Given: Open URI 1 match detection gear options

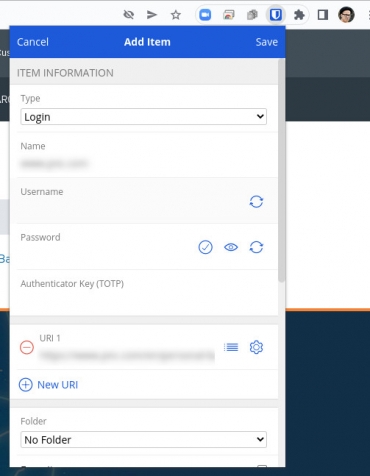Looking at the screenshot, I should point(256,347).
